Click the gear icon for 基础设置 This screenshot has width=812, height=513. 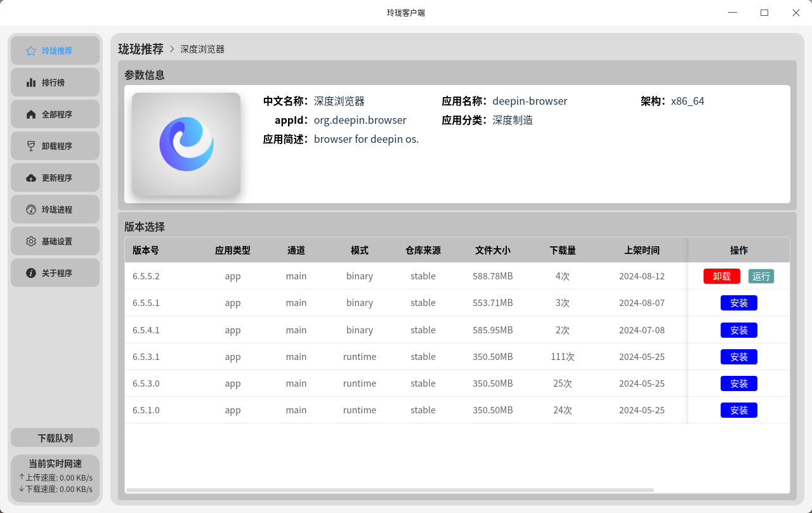click(x=31, y=241)
